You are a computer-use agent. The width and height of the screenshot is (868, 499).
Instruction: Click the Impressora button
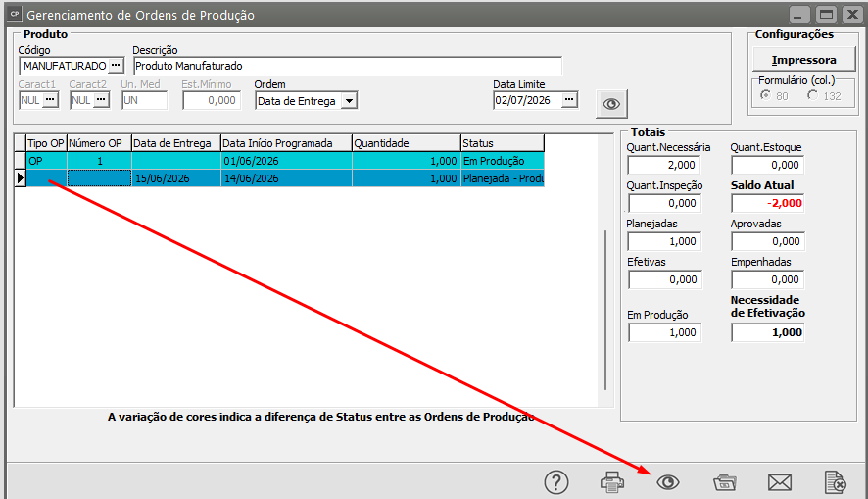pos(803,60)
